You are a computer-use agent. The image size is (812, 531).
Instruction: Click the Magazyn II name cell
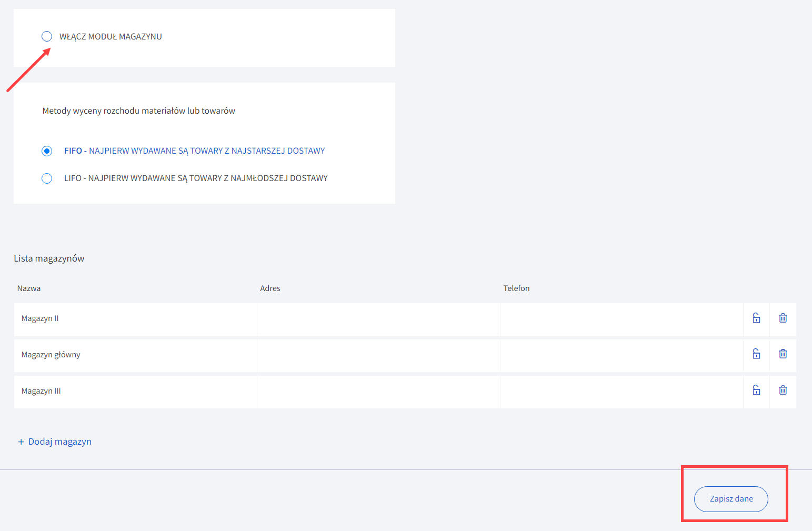click(135, 319)
